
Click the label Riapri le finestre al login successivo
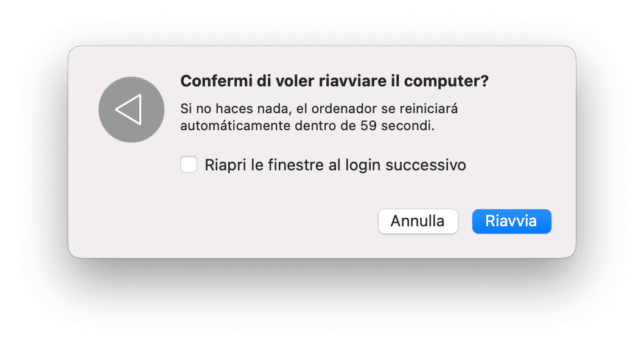pyautogui.click(x=335, y=165)
